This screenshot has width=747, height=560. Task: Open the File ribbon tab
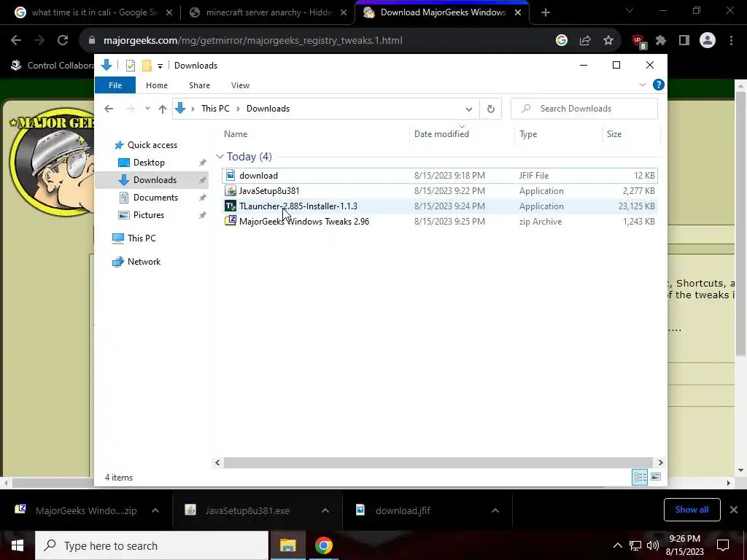click(x=115, y=85)
